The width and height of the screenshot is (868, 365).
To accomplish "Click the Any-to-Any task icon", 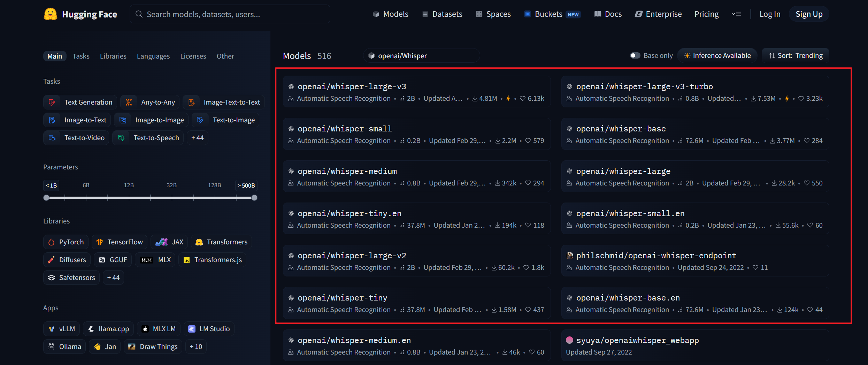I will click(x=129, y=102).
